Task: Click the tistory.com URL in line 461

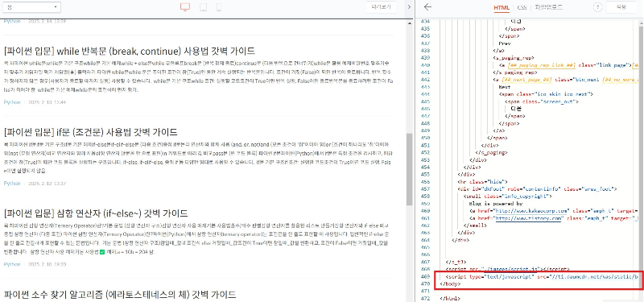Action: point(528,218)
